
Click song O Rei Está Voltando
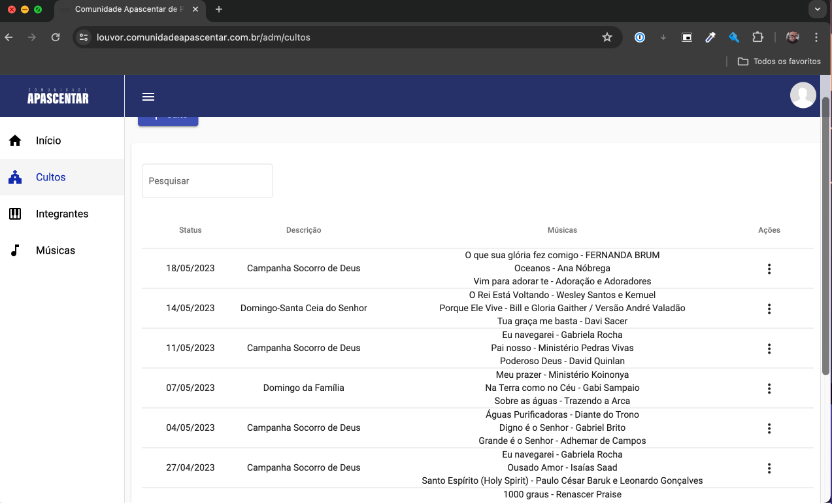coord(562,295)
